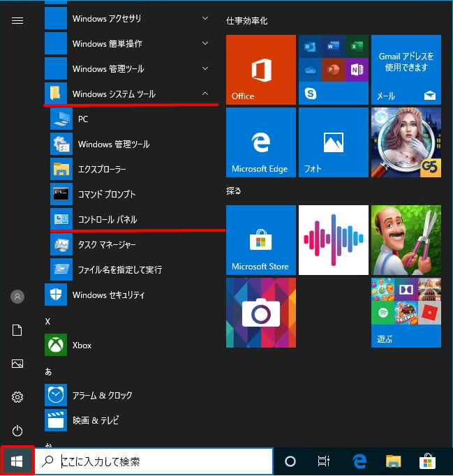Image resolution: width=453 pixels, height=476 pixels.
Task: Click the OneDrive icon in Office apps tile
Action: tap(310, 70)
